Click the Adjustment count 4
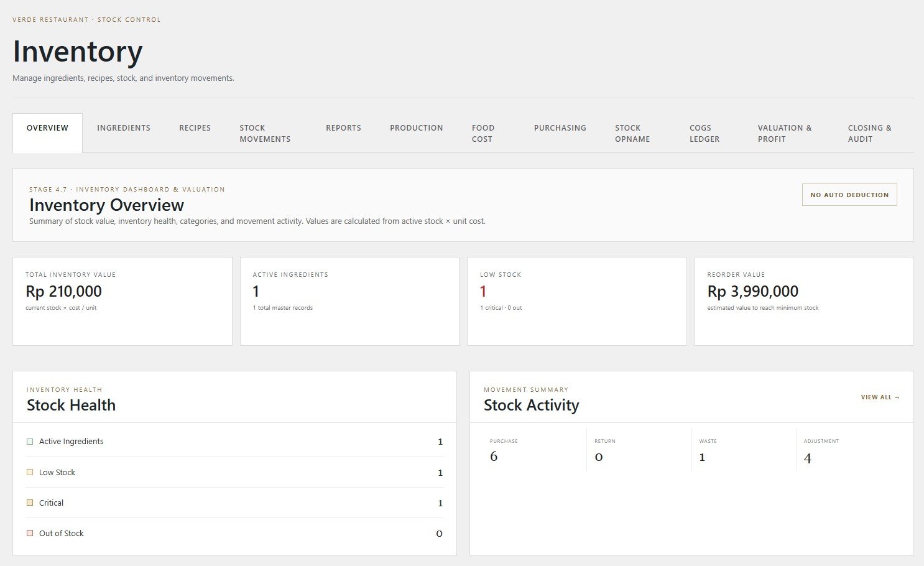Image resolution: width=924 pixels, height=566 pixels. (808, 458)
